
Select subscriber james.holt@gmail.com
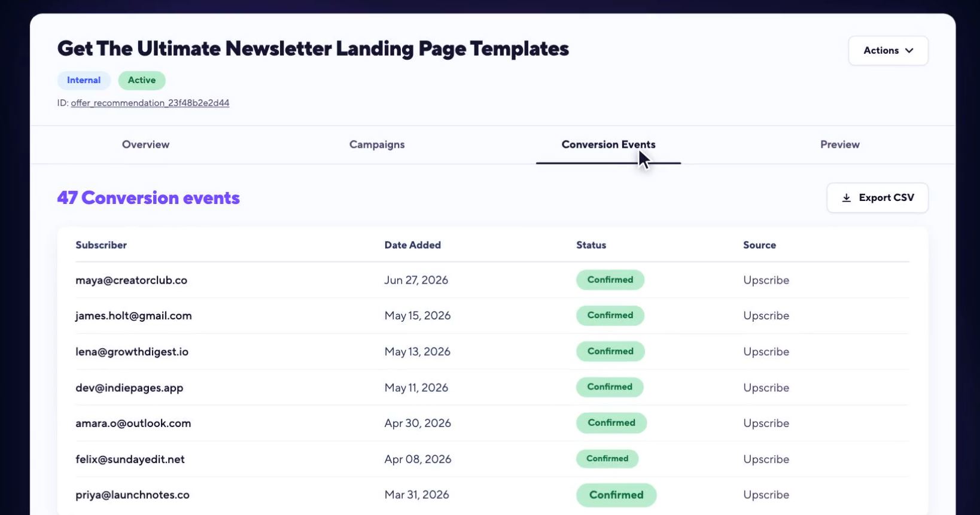point(133,316)
